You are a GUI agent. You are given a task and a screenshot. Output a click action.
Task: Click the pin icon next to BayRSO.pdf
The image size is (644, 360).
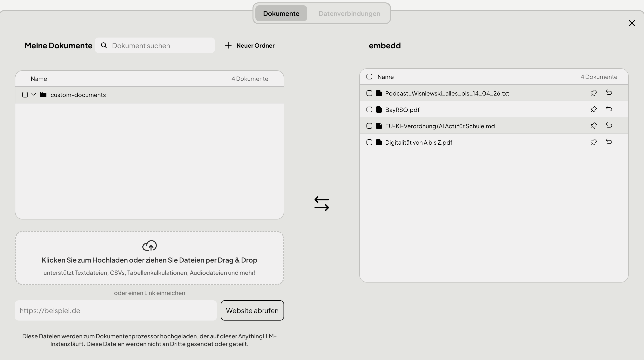pos(593,109)
